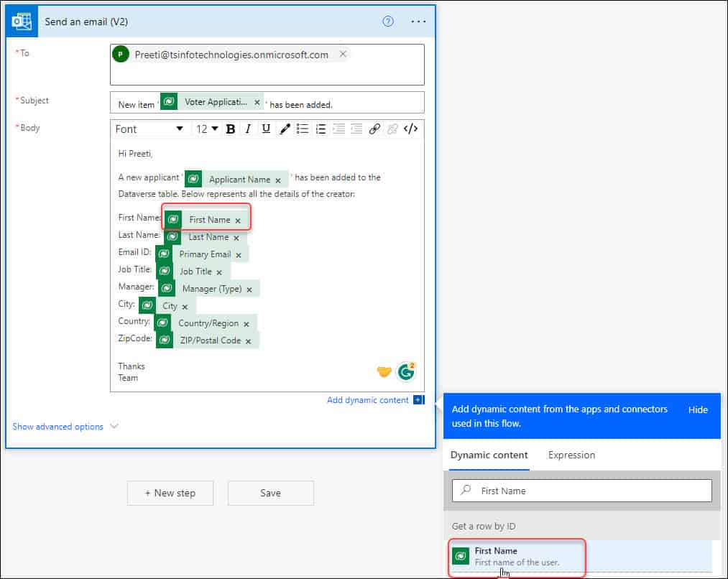Remove the Preeti recipient from To
This screenshot has height=579, width=728.
pyautogui.click(x=343, y=55)
